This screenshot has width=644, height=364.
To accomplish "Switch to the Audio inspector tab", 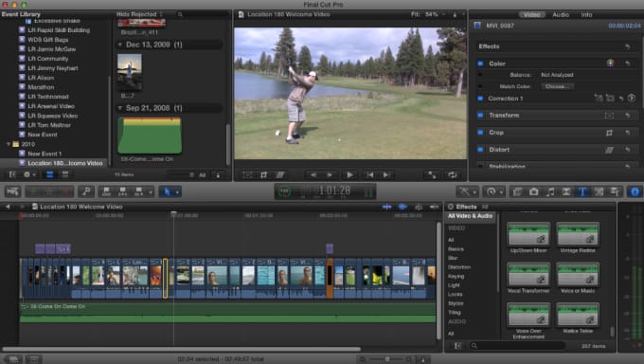I will click(x=561, y=15).
